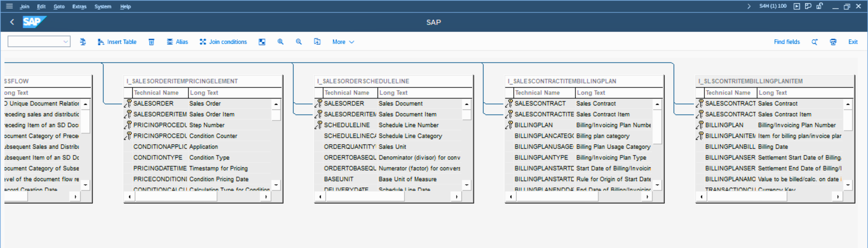Screen dimensions: 868x248
Task: Click the trash can delete table icon
Action: click(x=151, y=42)
